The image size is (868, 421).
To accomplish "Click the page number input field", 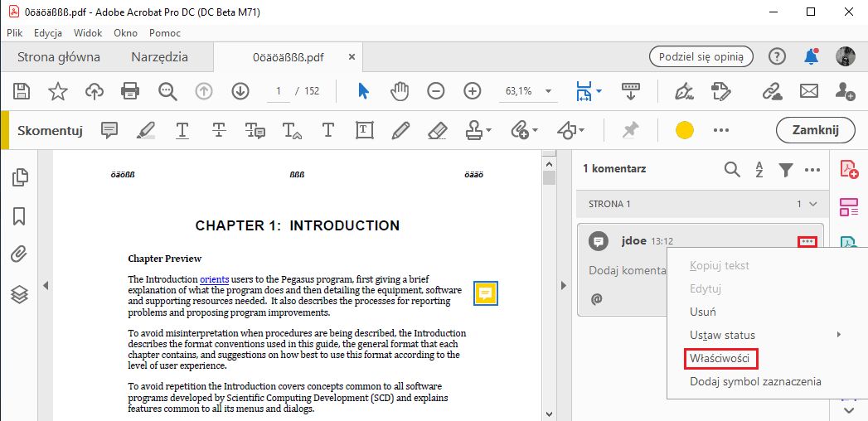I will [279, 91].
